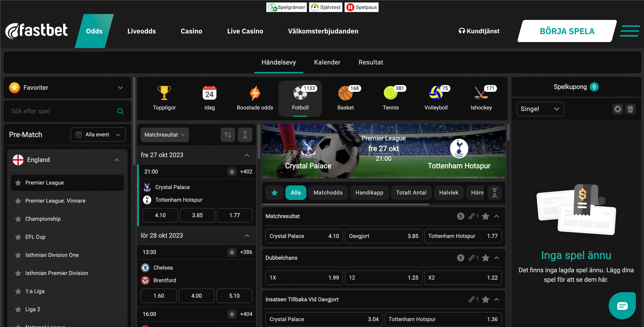The height and width of the screenshot is (327, 644).
Task: Bet on double chance 1X 1.99
Action: (x=304, y=278)
